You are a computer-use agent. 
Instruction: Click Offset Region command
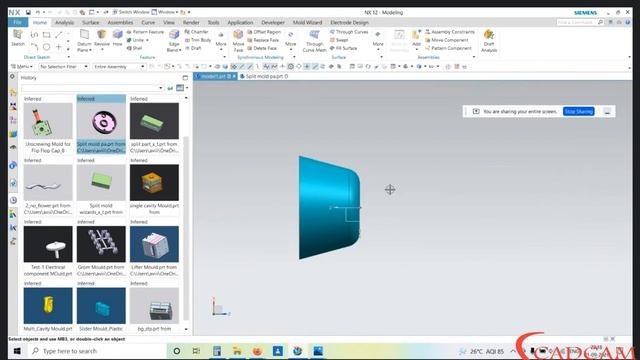(264, 32)
